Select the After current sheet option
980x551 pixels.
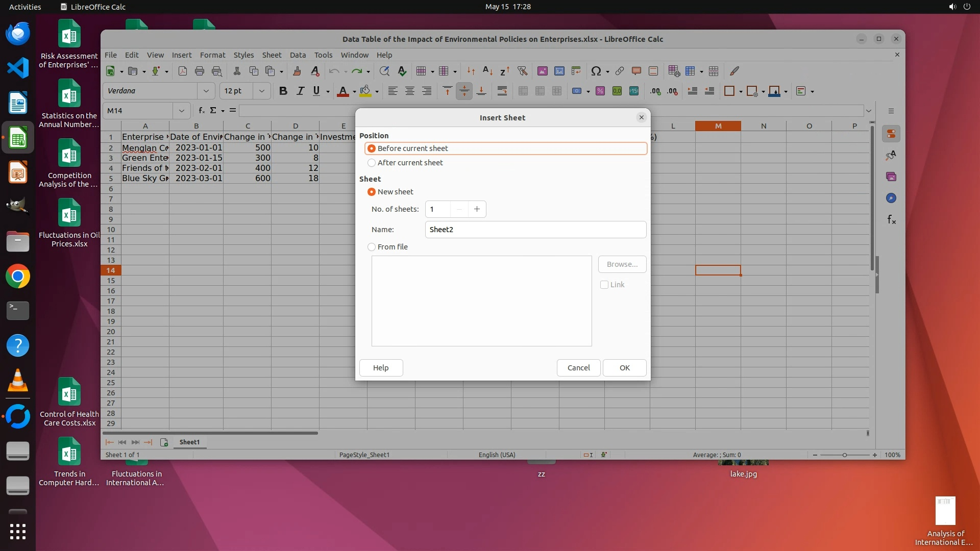tap(372, 163)
